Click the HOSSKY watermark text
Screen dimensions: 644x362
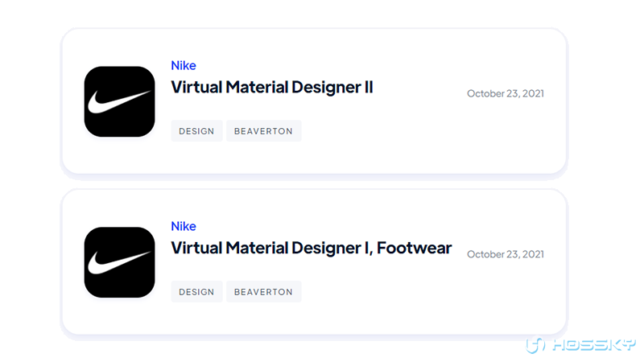click(x=593, y=345)
